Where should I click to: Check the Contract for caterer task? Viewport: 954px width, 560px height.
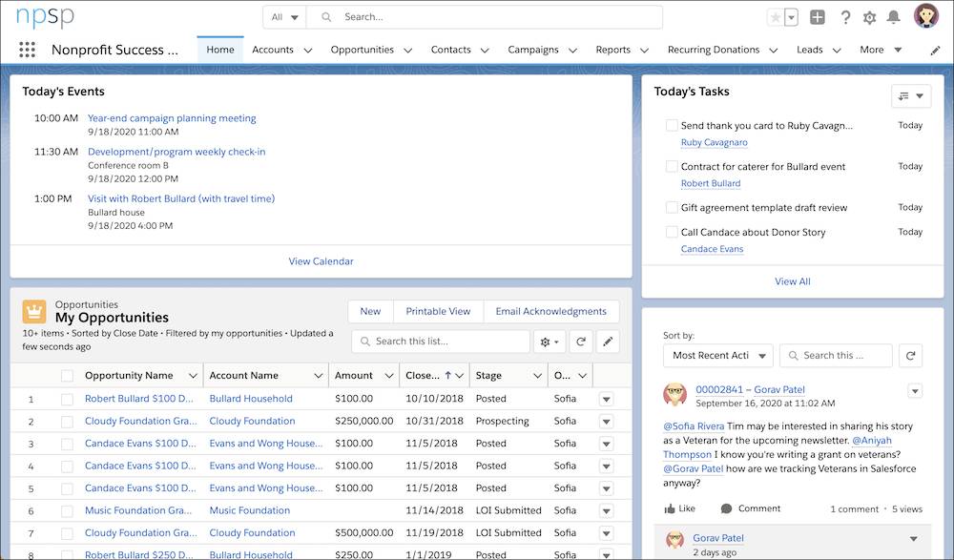(672, 166)
